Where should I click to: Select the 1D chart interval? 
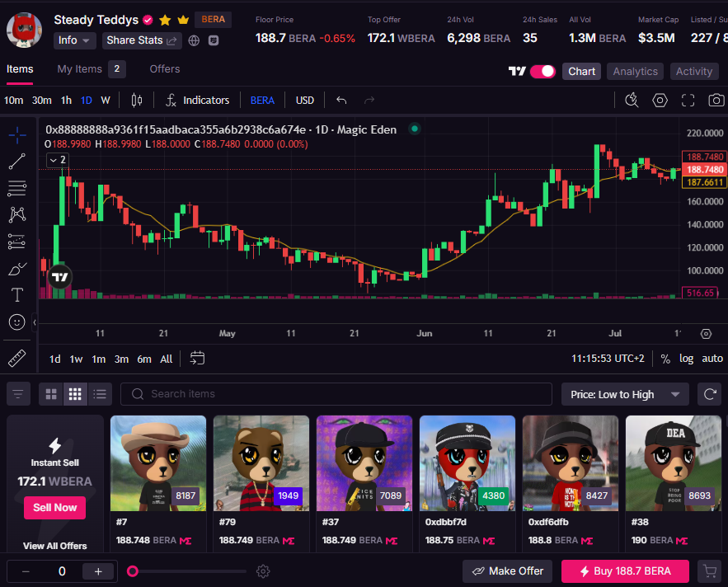[x=87, y=101]
